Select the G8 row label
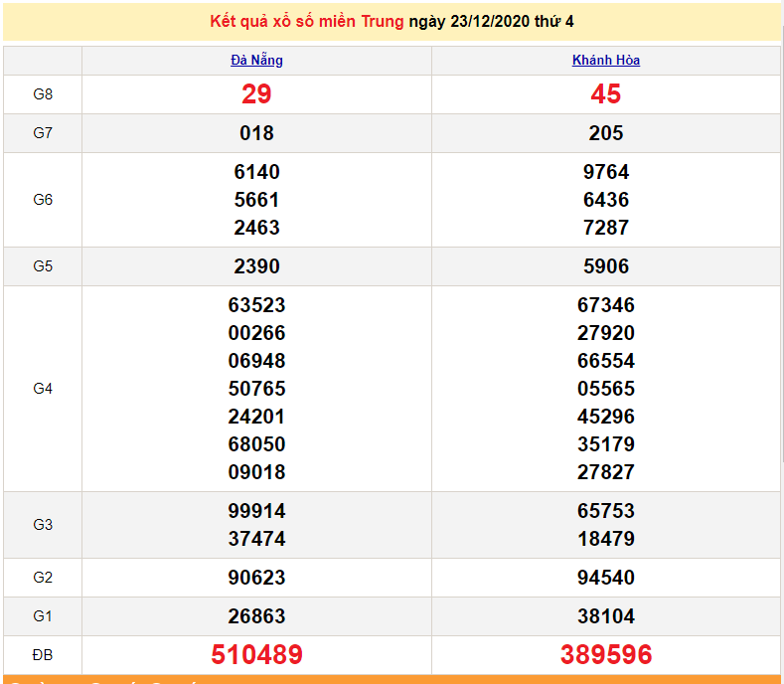Screen dimensions: 784x684 (43, 94)
